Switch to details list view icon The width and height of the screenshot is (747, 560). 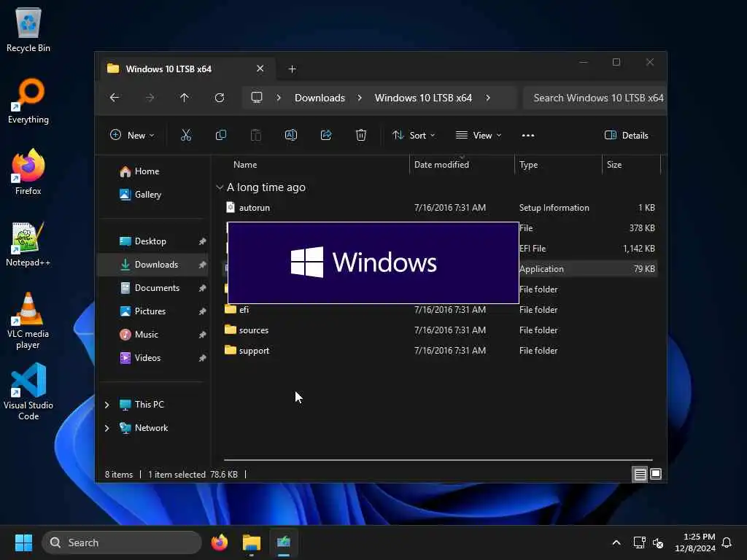point(640,474)
